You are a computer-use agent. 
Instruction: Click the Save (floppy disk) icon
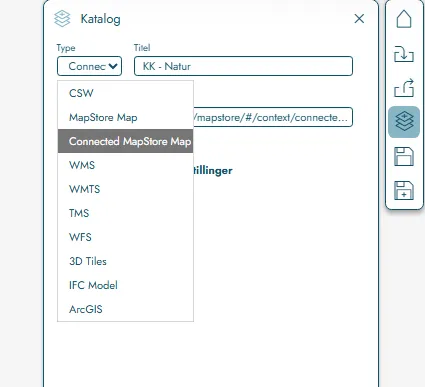pyautogui.click(x=404, y=156)
